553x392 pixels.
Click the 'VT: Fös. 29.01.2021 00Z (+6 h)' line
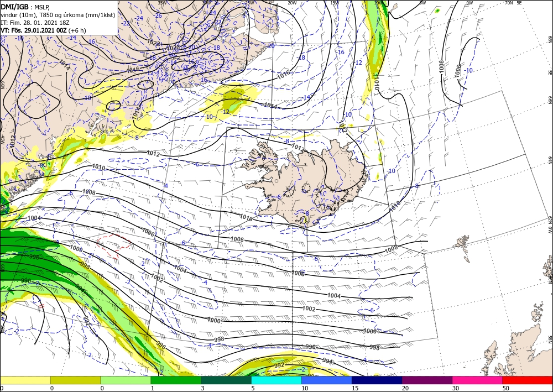tap(43, 30)
